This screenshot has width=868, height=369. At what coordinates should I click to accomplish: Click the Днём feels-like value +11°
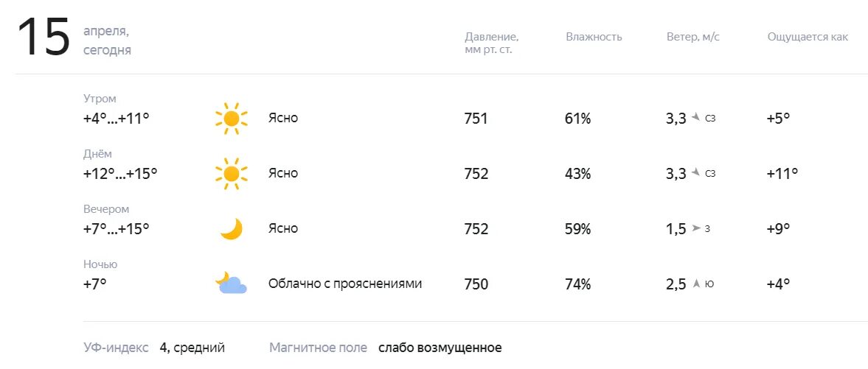(x=782, y=174)
